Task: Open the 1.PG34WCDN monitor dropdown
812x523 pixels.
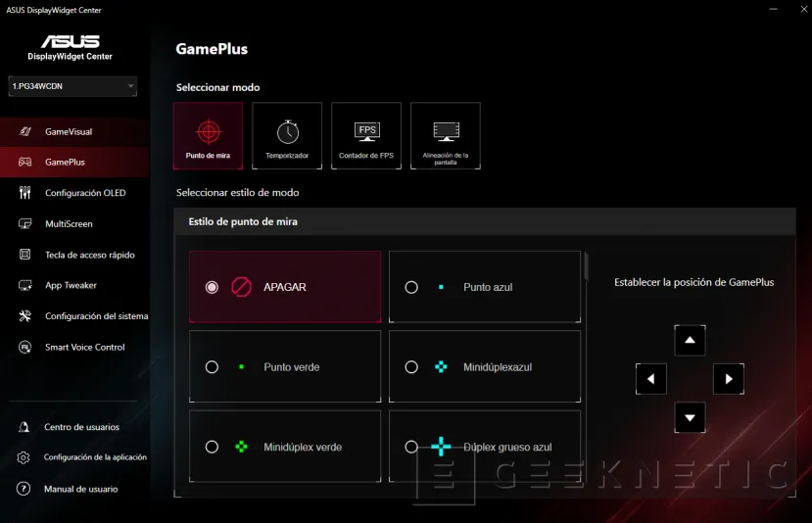Action: point(72,86)
